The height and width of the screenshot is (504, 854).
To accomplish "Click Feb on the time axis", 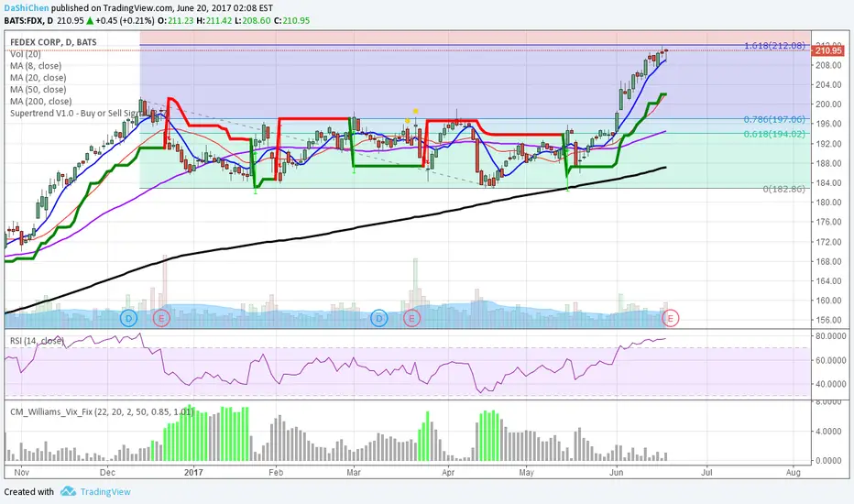I will click(x=276, y=473).
